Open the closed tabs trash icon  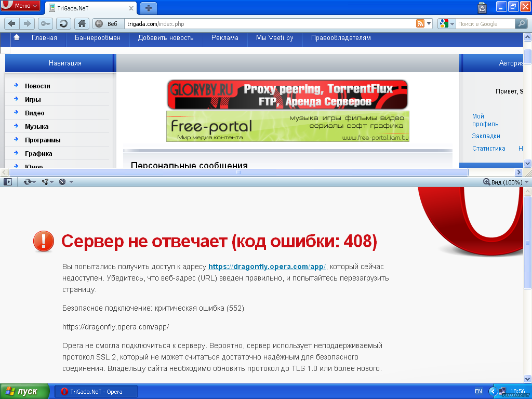point(482,7)
